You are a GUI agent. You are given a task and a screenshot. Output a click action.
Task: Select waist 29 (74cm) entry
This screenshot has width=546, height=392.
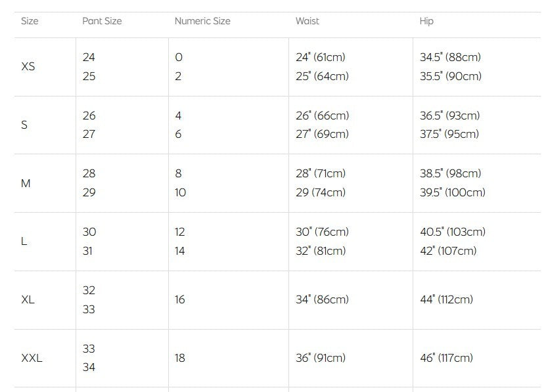321,192
